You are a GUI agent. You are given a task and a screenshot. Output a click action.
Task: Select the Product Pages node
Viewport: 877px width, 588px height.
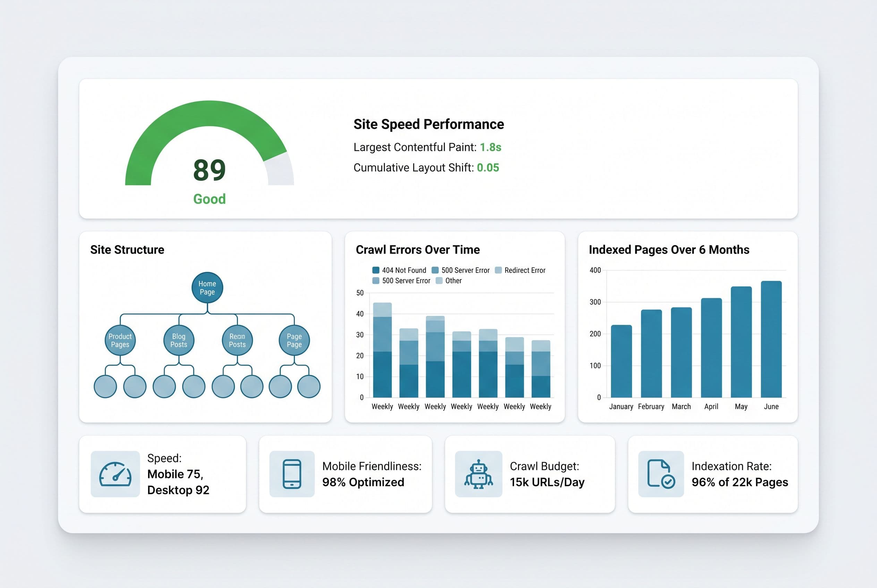point(120,340)
